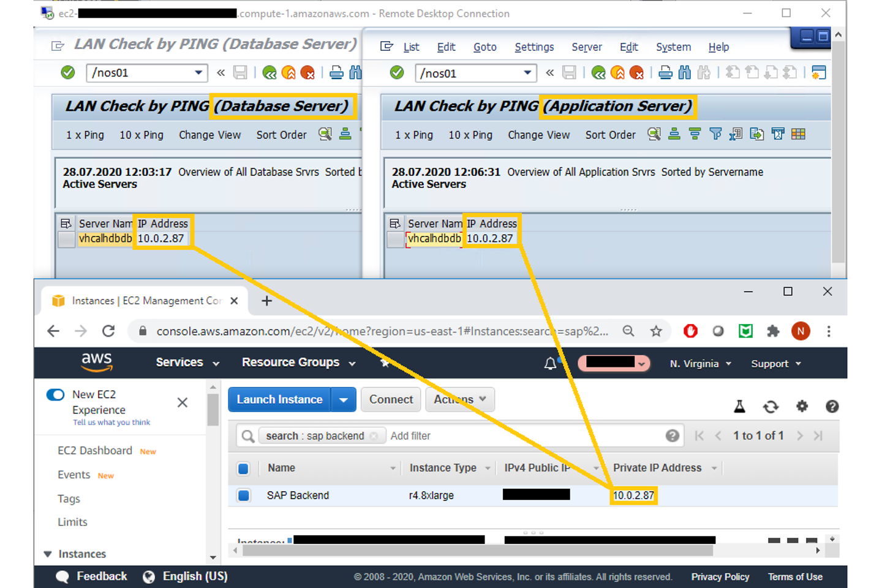The width and height of the screenshot is (882, 588).
Task: Click EC2 help question mark icon
Action: click(x=832, y=406)
